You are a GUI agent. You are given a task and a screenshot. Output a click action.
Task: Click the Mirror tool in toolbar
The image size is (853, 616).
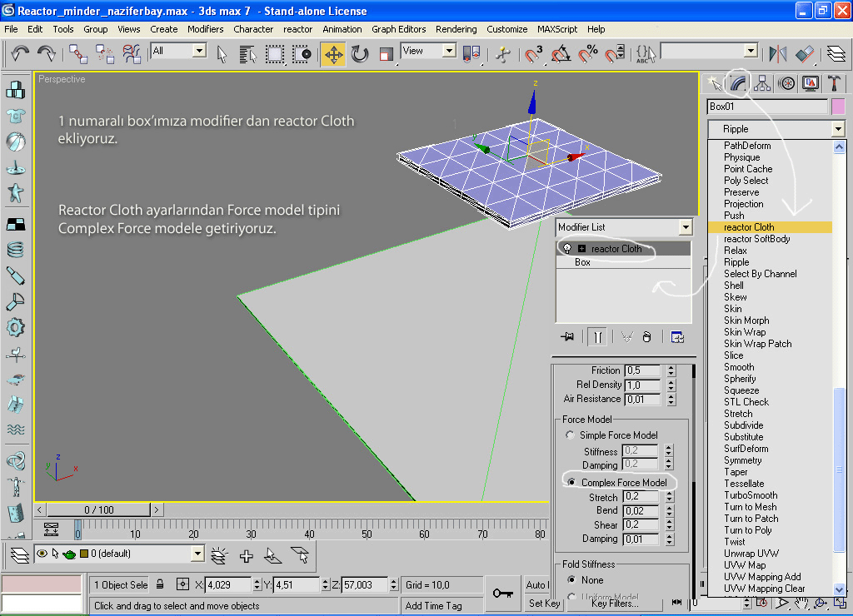click(777, 54)
